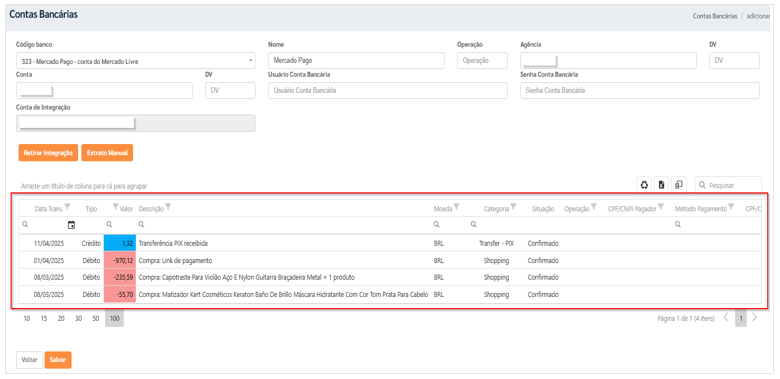Open the Categoria column filter icon
780x379 pixels.
[513, 207]
